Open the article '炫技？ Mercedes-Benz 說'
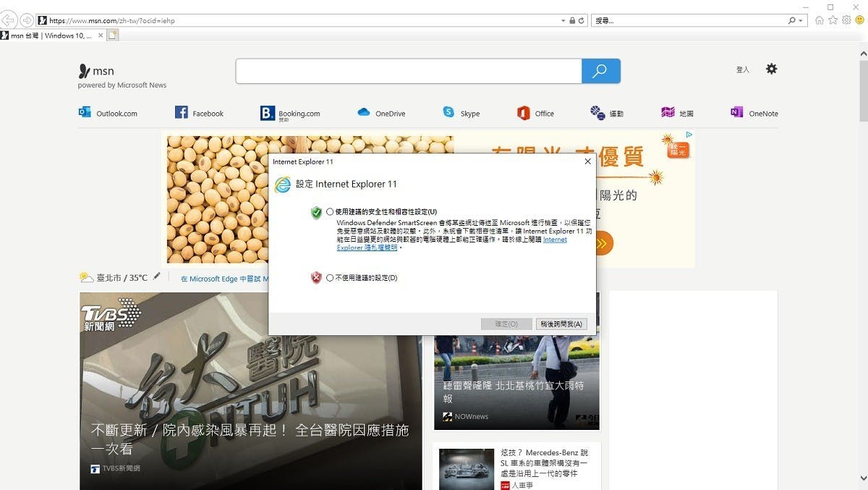The height and width of the screenshot is (490, 868). pos(544,462)
